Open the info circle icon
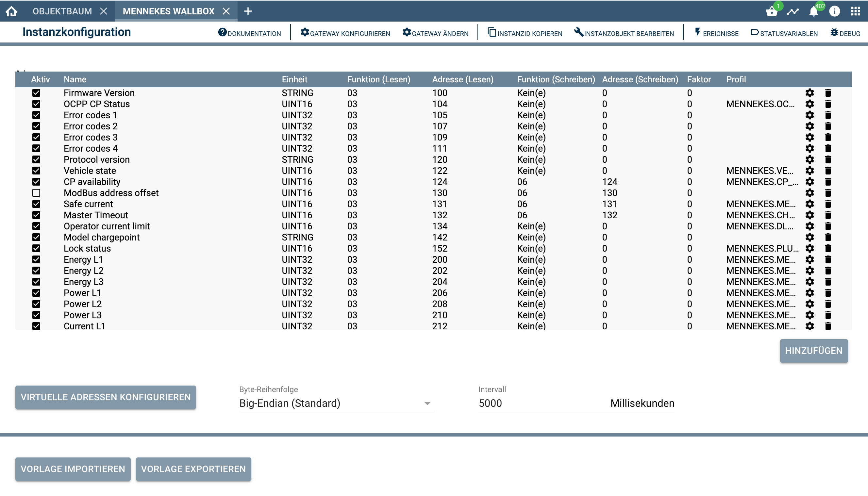868x496 pixels. (835, 11)
